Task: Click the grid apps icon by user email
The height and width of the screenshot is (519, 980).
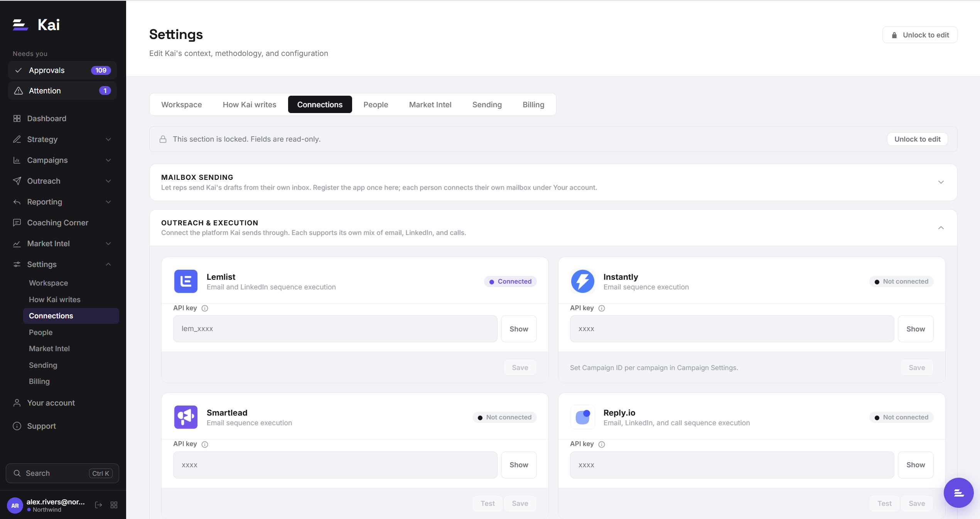Action: click(x=114, y=505)
